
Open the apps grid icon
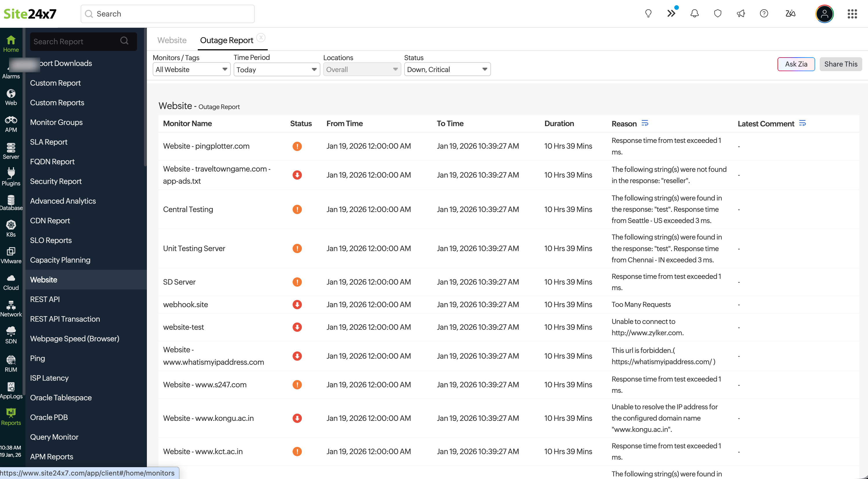[852, 14]
